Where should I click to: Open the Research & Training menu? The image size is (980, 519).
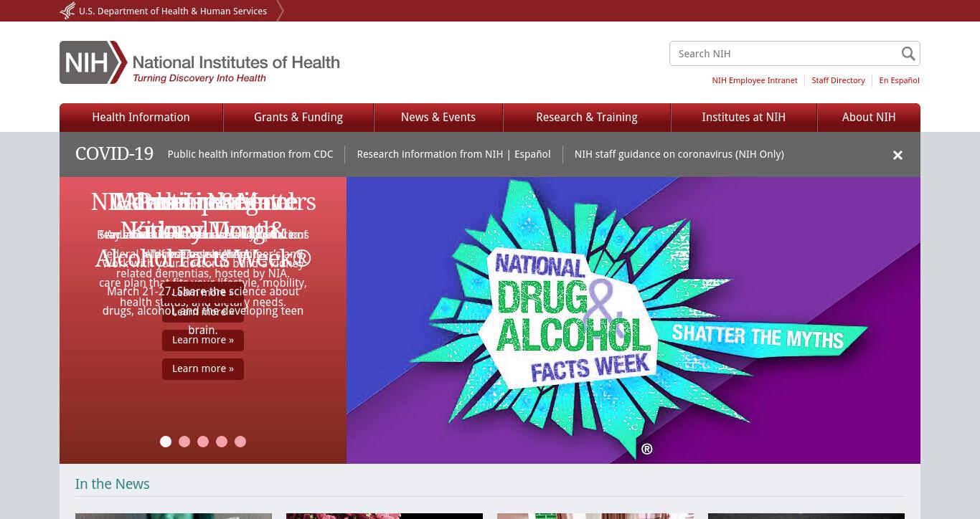pyautogui.click(x=587, y=118)
